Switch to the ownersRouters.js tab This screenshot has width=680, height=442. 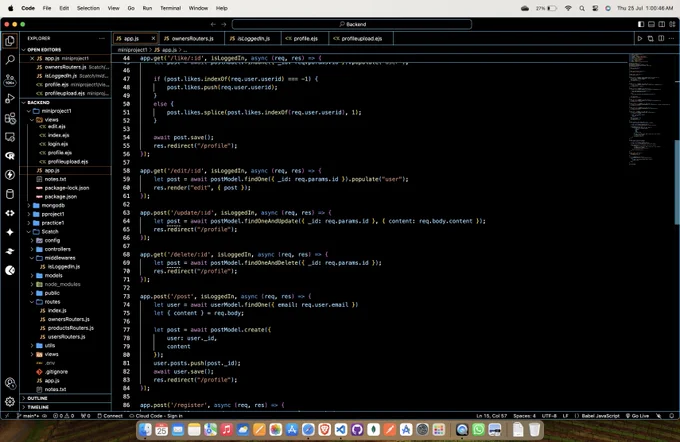click(x=192, y=39)
